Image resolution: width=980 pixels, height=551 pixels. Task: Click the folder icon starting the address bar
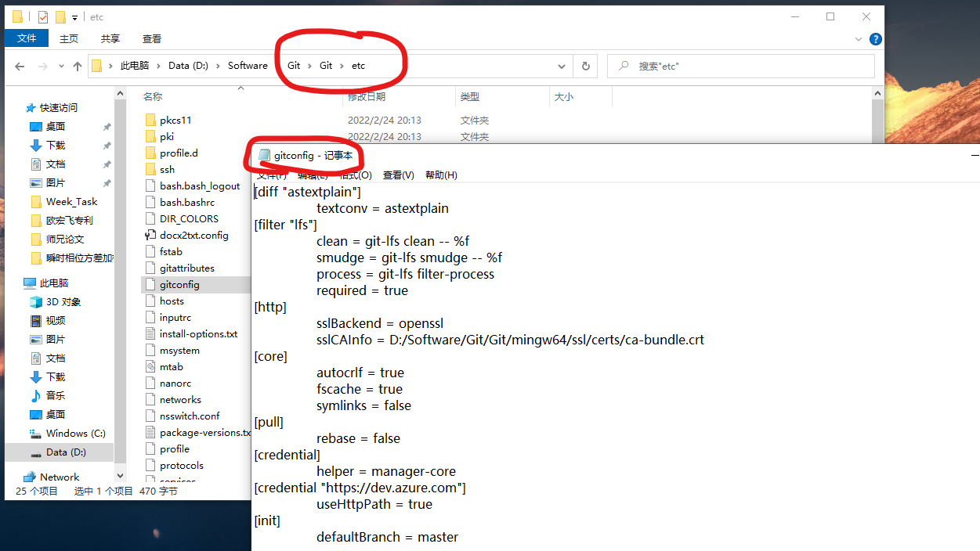pos(97,66)
